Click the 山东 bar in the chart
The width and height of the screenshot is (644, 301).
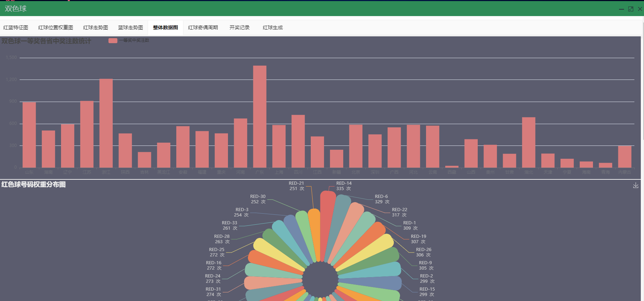tap(29, 135)
